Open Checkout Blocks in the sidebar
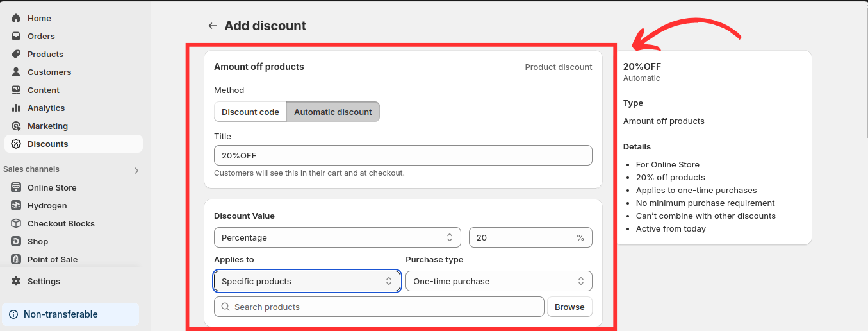The image size is (868, 331). [x=61, y=223]
